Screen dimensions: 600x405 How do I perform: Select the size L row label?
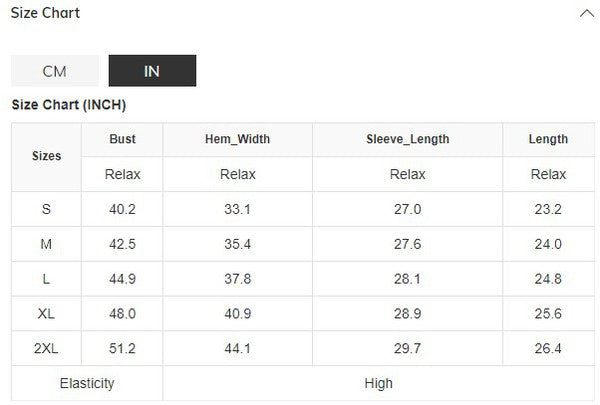(47, 279)
